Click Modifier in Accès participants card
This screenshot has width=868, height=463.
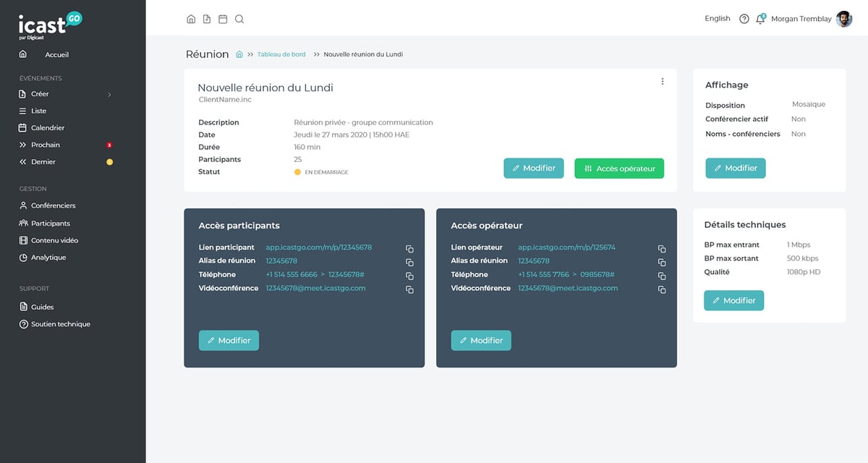pyautogui.click(x=229, y=340)
